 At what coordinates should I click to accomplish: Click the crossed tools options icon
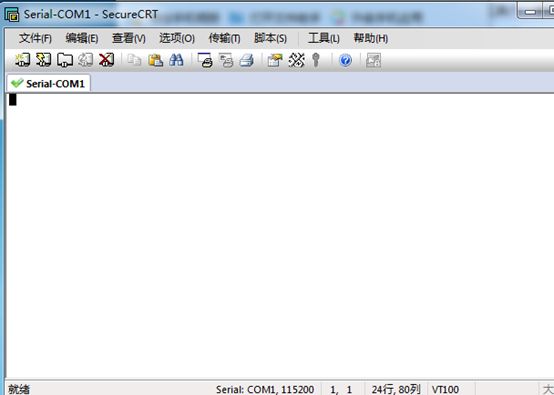click(296, 60)
